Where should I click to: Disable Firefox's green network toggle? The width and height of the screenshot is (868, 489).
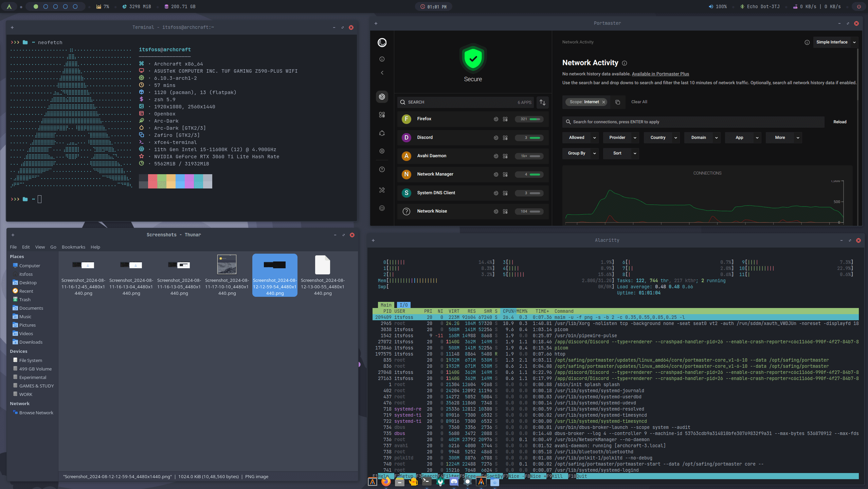pos(533,119)
